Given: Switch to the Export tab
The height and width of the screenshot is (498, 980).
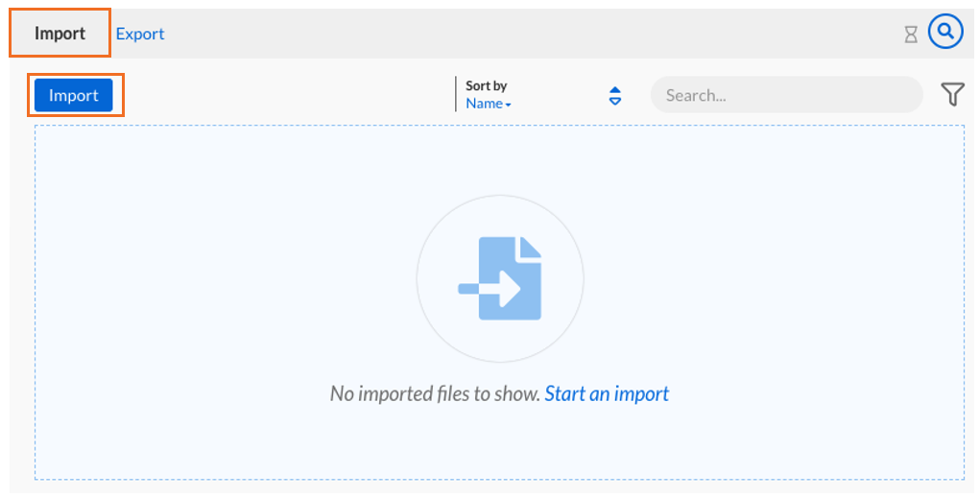Looking at the screenshot, I should (x=140, y=34).
